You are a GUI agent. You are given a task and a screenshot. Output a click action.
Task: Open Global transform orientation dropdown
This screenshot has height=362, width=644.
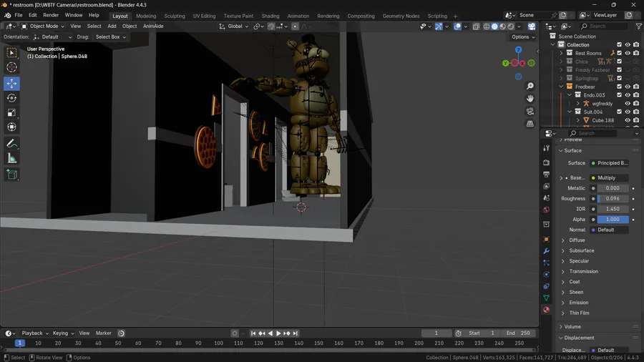234,26
